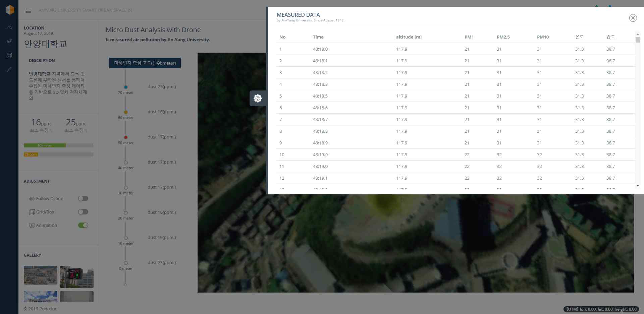Click the red 50 meter altitude marker
Viewport: 644px width, 314px height.
(126, 137)
